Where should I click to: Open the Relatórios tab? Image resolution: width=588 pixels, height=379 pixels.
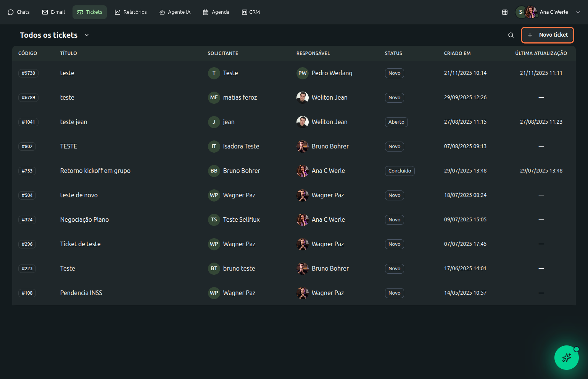coord(131,12)
